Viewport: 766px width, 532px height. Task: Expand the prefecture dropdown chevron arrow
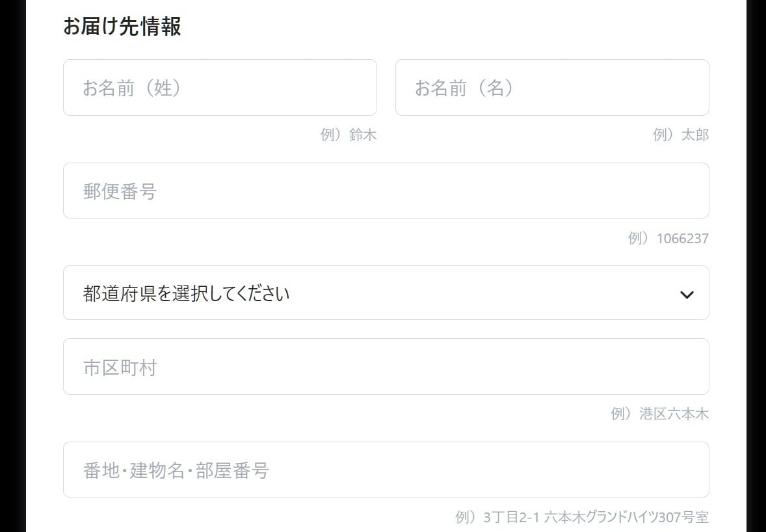point(687,295)
